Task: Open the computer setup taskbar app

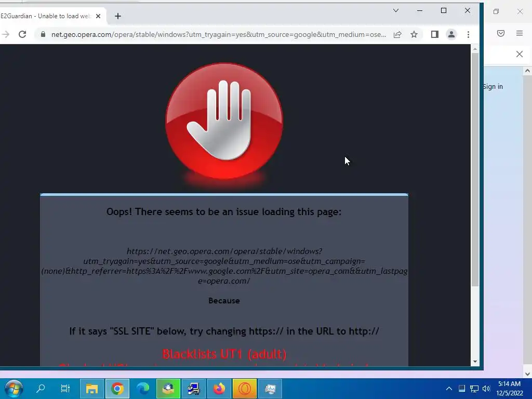Action: 194,389
